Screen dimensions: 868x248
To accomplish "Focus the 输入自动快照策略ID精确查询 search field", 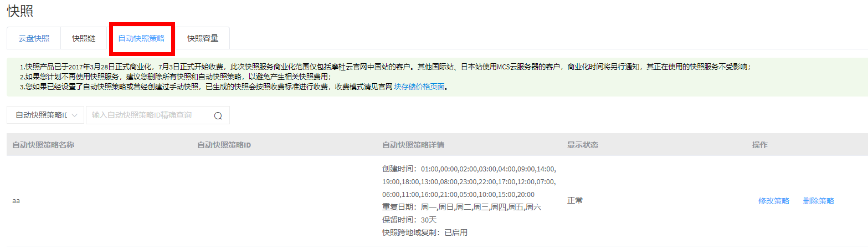I will coord(148,115).
